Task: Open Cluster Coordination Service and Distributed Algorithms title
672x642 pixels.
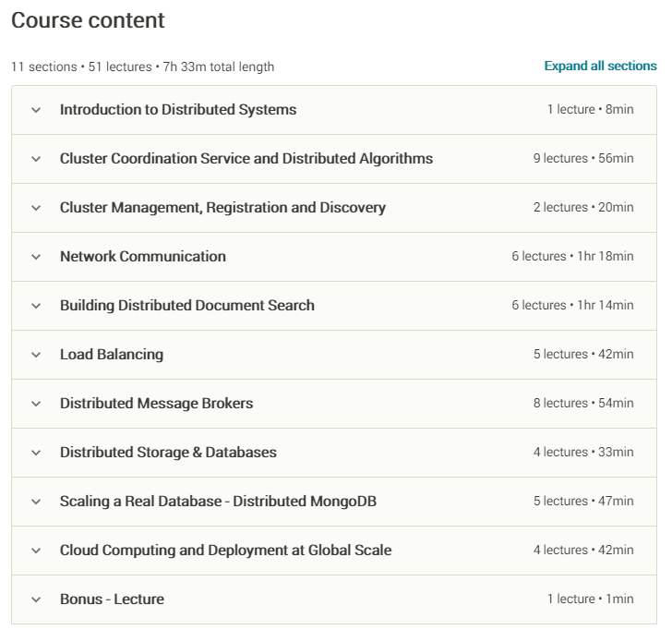Action: [246, 159]
